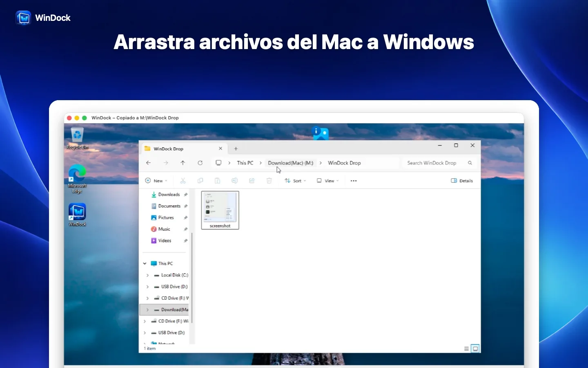Click Download(Mac) (M:) breadcrumb segment

coord(291,163)
